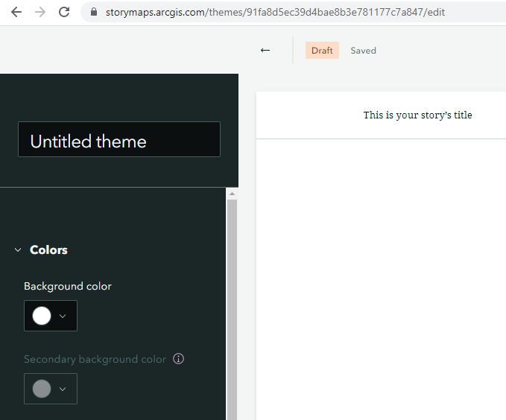Edit the Untitled theme name field
This screenshot has width=506, height=420.
coord(119,139)
